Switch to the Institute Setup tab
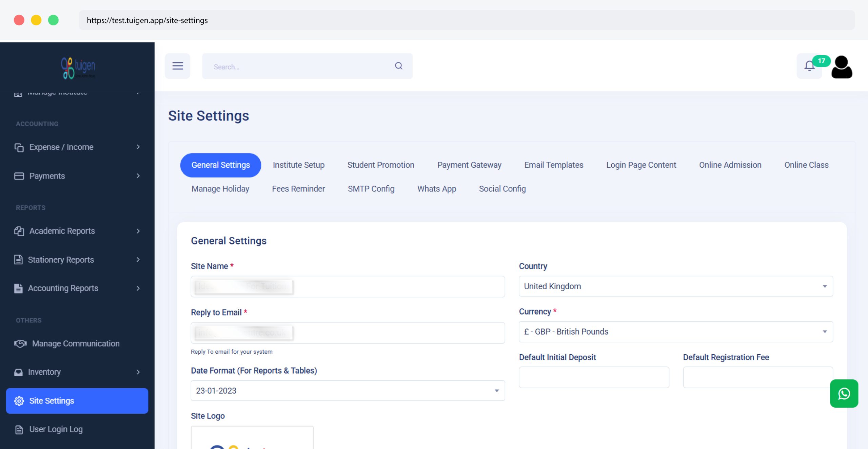The width and height of the screenshot is (868, 449). 298,165
